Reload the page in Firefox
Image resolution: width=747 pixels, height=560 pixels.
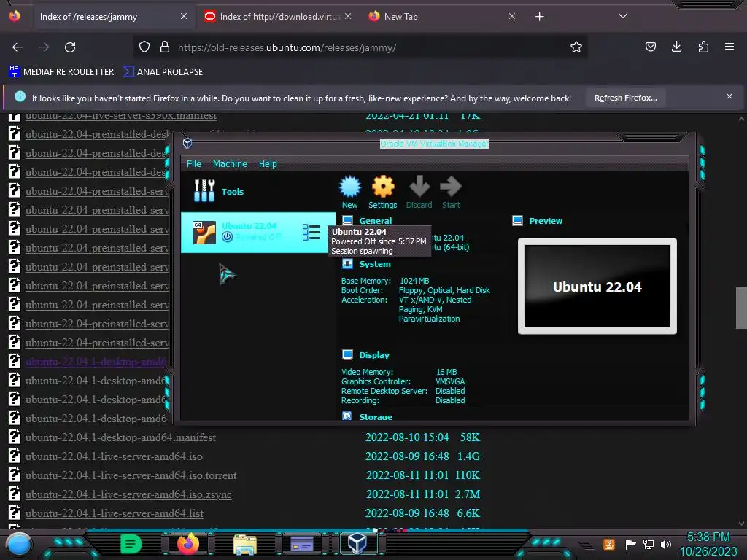click(x=70, y=47)
